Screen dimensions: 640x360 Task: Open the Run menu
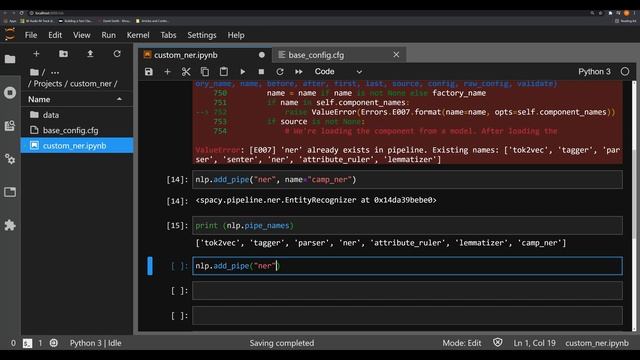[x=109, y=35]
